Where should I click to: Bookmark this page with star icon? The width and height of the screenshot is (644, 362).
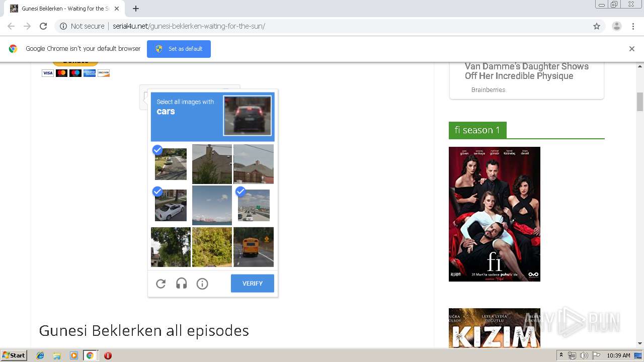tap(597, 26)
